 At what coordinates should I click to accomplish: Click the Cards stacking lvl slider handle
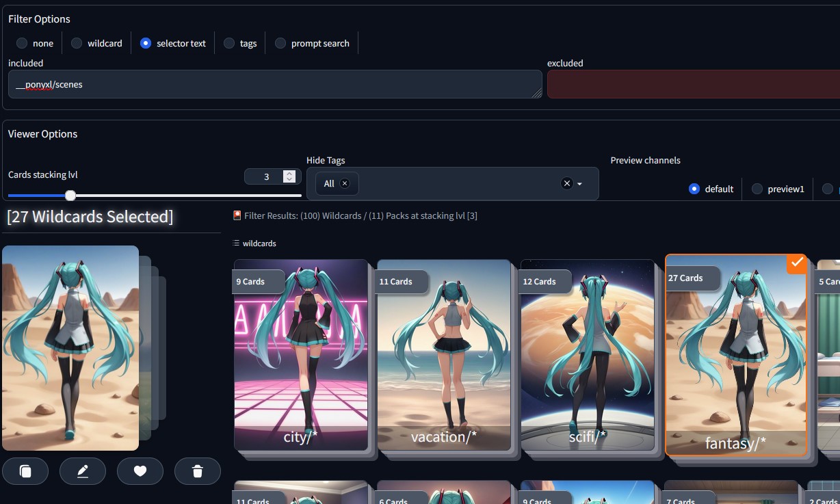tap(70, 196)
